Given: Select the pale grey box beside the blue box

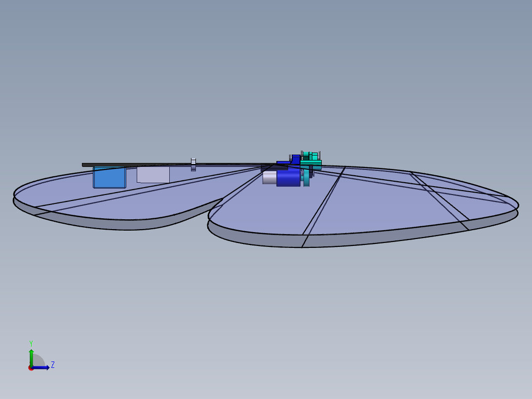Looking at the screenshot, I should pyautogui.click(x=153, y=174).
